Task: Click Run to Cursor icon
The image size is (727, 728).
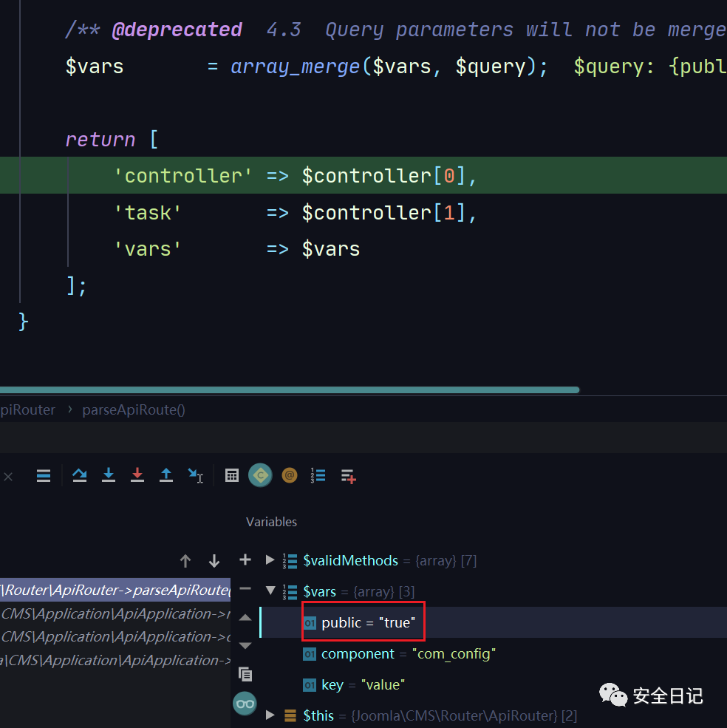Action: coord(195,476)
